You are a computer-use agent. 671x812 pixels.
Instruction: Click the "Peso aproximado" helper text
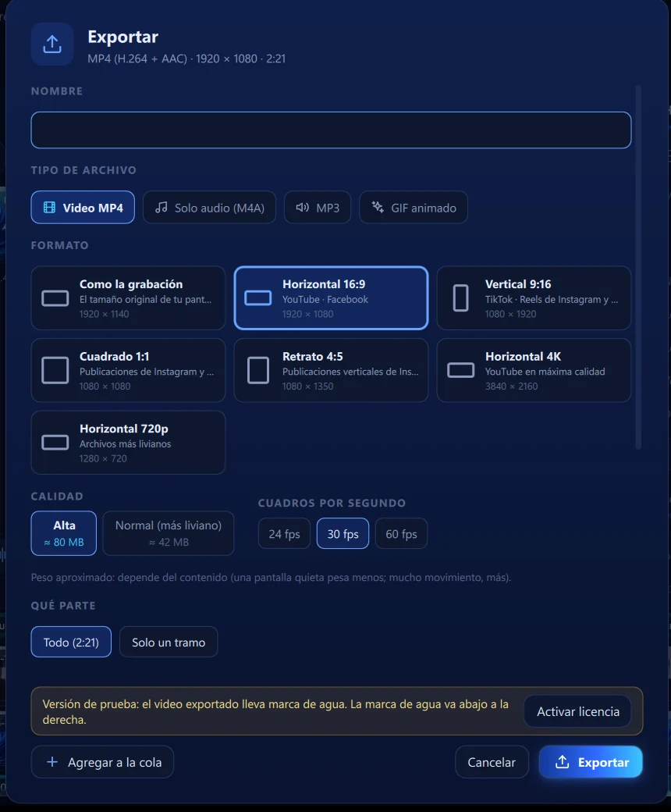(271, 578)
